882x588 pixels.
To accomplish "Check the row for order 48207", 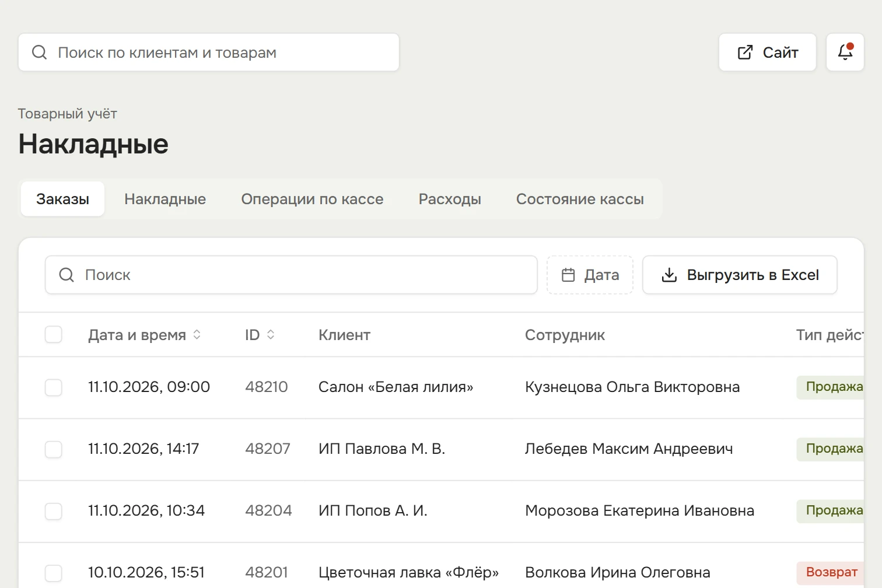I will point(54,449).
